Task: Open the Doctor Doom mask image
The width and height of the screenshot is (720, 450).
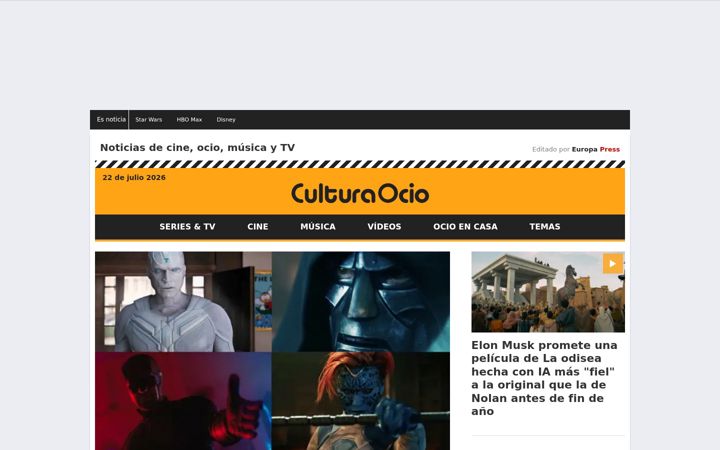Action: [x=361, y=302]
